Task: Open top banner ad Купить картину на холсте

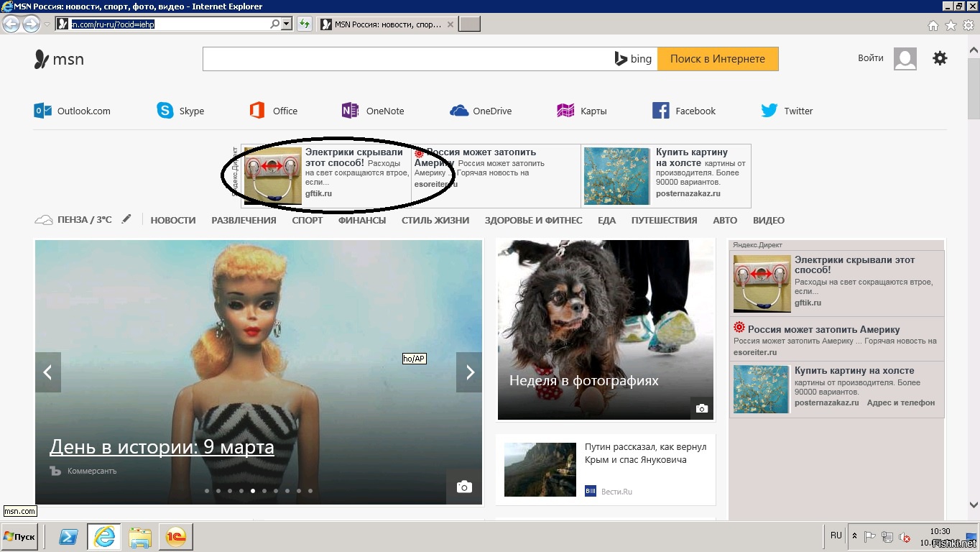Action: [x=691, y=157]
